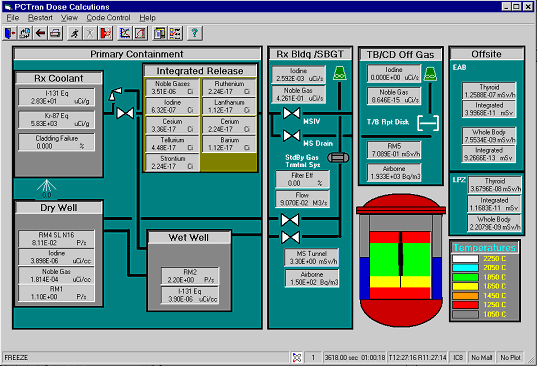Click the exit door toolbar icon
Viewport: 537px width, 366px height.
click(10, 33)
